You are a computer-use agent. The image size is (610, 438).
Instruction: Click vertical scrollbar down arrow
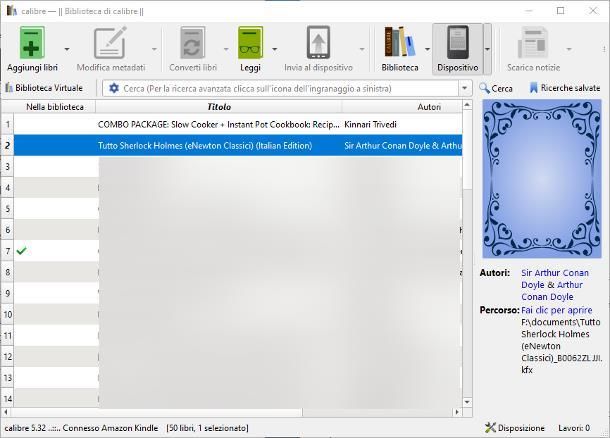(467, 402)
